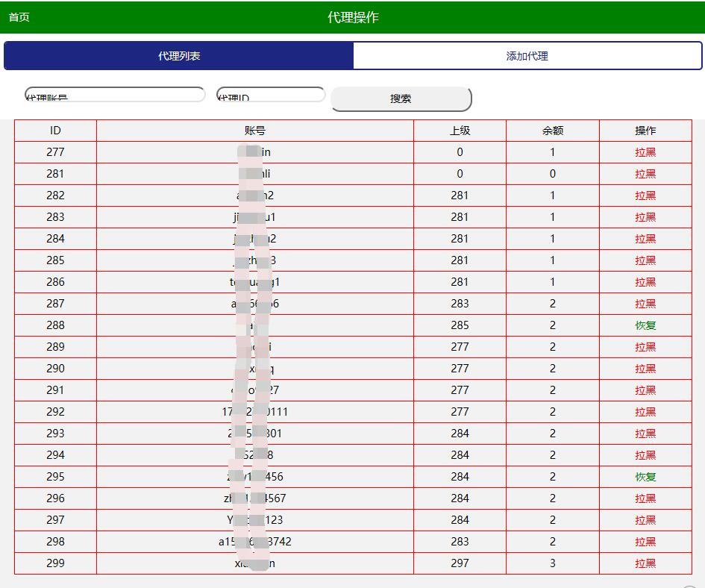Click the 搜索 button
Image resolution: width=705 pixels, height=588 pixels.
pos(400,98)
